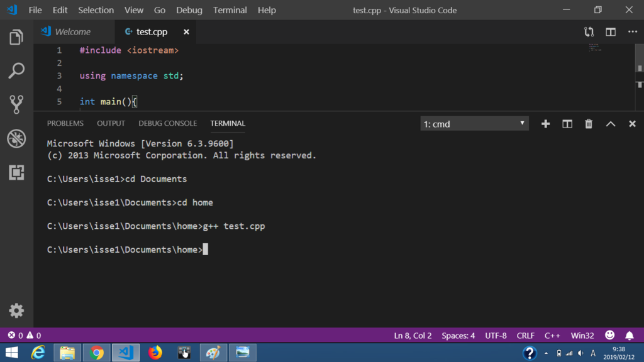Open File Explorer from taskbar
This screenshot has width=644, height=362.
coord(67,353)
